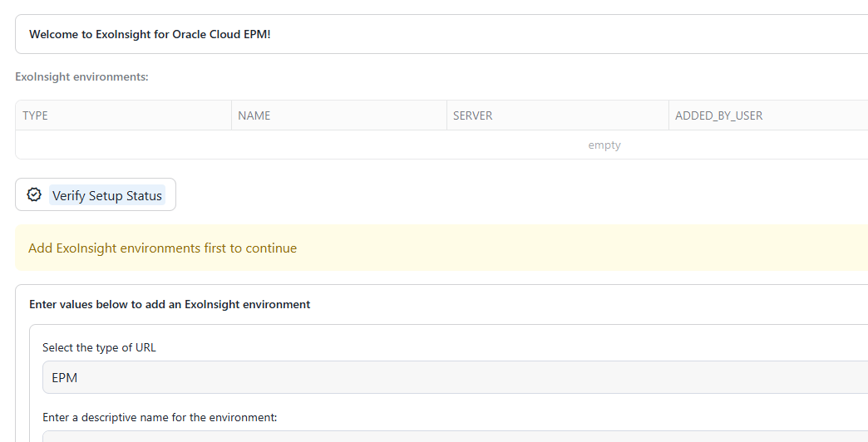Select the Welcome to ExoInsight banner text
Screen dimensions: 868x442
(x=150, y=34)
